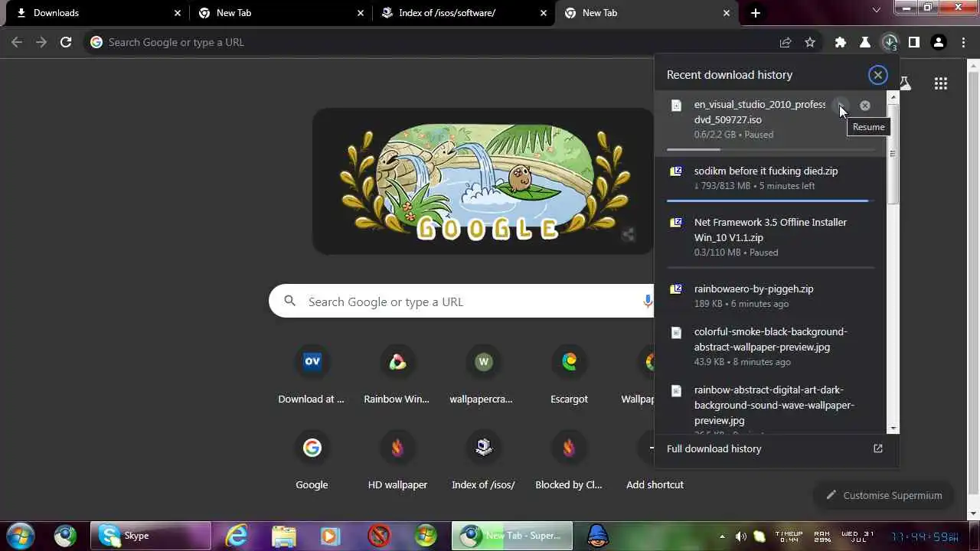980x551 pixels.
Task: Click the en_visual_studio_2010 iso file name
Action: pos(759,112)
